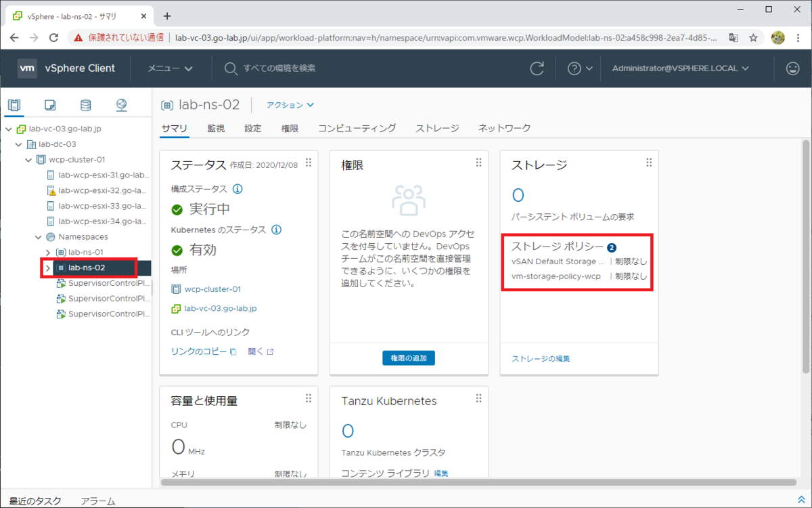The width and height of the screenshot is (812, 508).
Task: Open the help question mark menu
Action: [x=580, y=68]
